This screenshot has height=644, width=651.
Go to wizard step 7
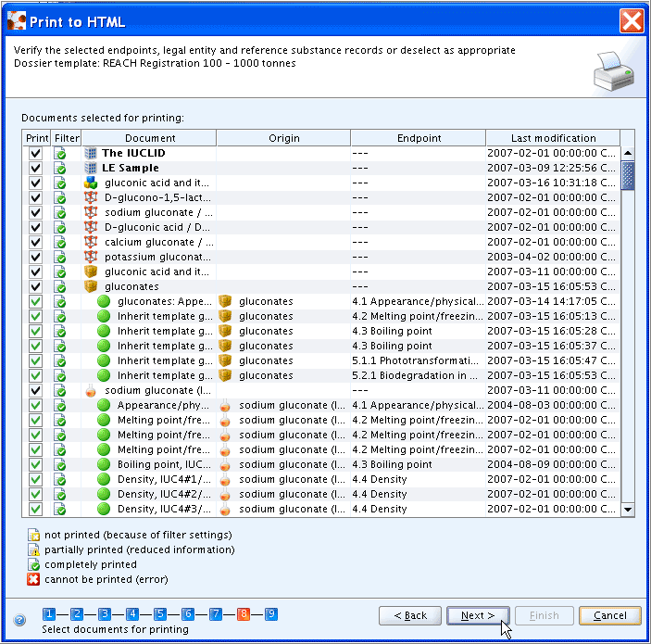pyautogui.click(x=216, y=613)
